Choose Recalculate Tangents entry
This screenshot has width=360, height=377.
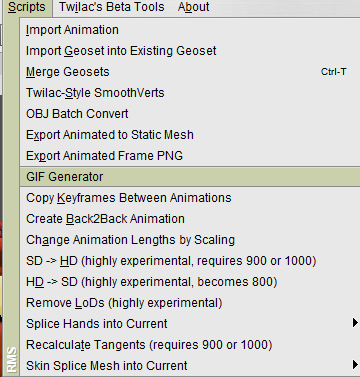[190, 345]
